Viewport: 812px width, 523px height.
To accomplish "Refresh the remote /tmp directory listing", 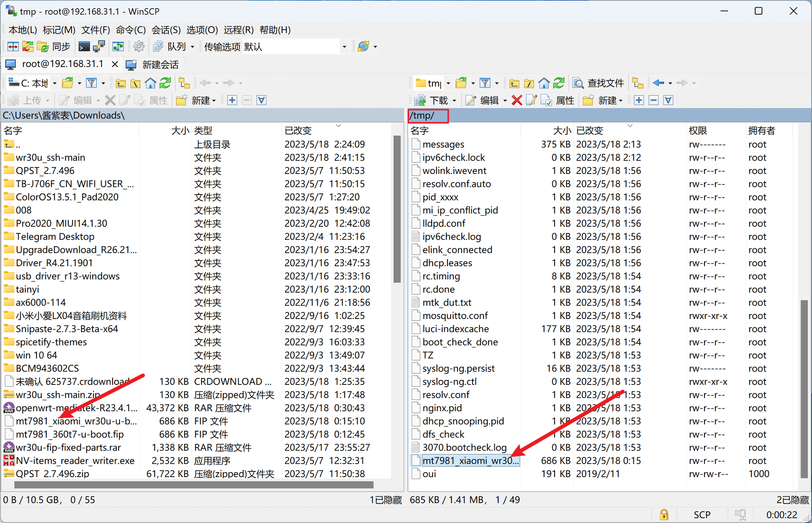I will pyautogui.click(x=559, y=83).
